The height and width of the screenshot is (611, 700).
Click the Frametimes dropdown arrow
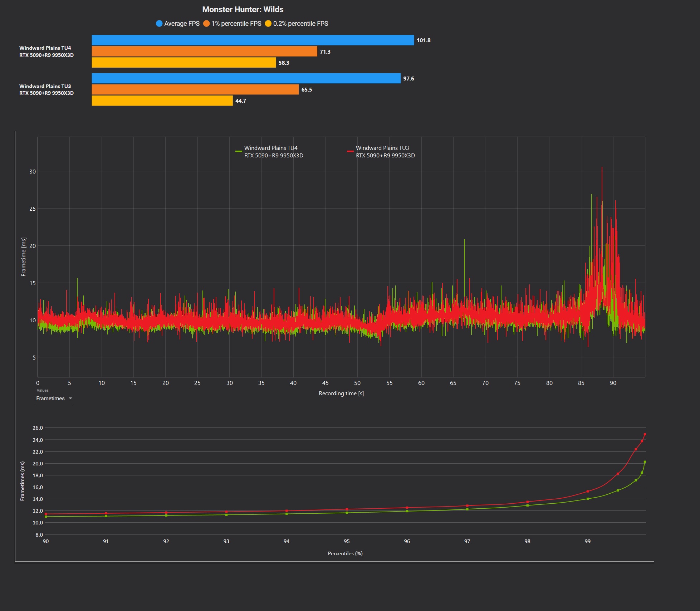(70, 399)
